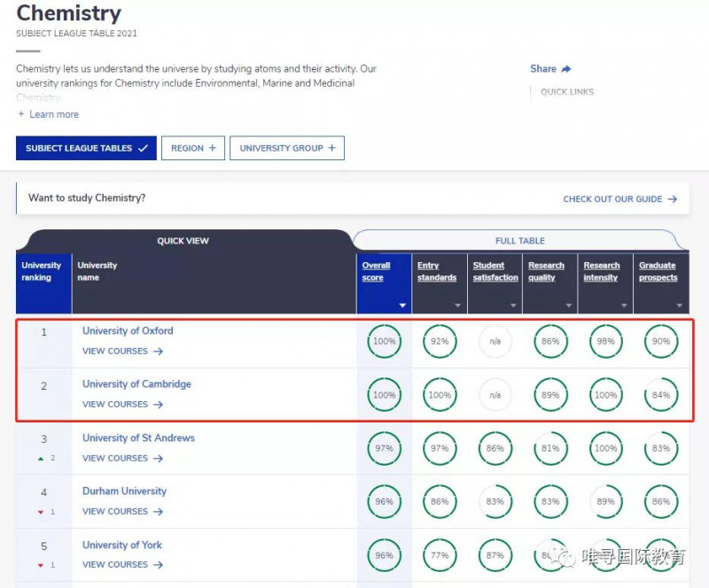Click Cambridge's 89% research quality circle

[x=550, y=395]
